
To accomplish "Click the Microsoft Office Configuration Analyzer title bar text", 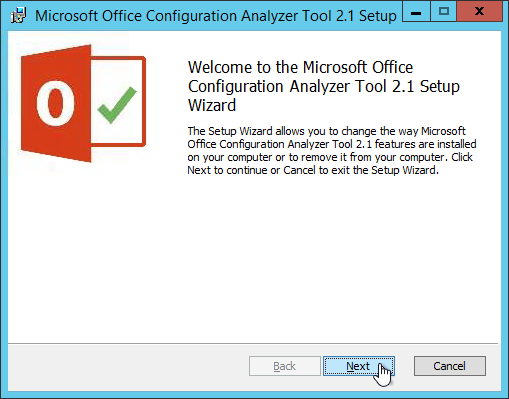I will (216, 16).
